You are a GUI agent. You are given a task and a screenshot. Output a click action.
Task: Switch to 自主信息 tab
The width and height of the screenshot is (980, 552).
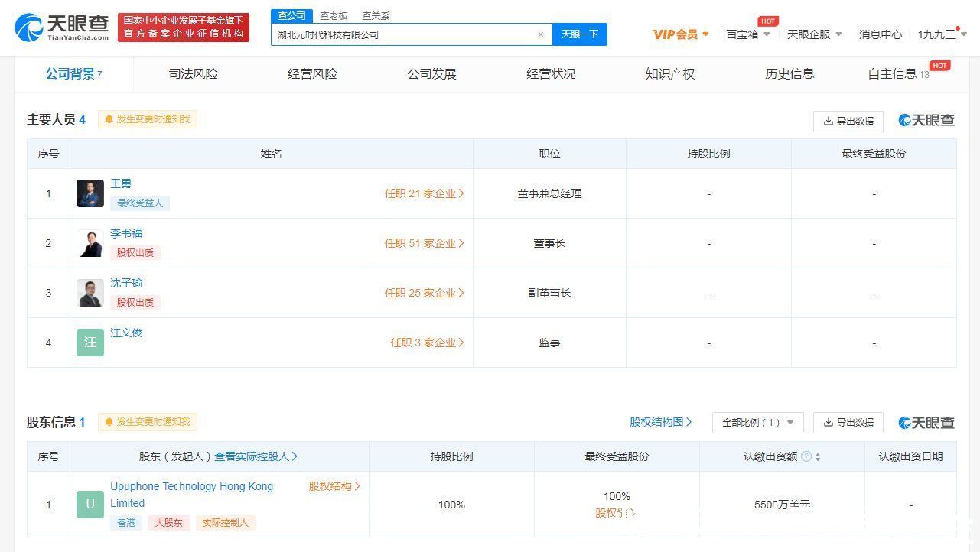[898, 74]
